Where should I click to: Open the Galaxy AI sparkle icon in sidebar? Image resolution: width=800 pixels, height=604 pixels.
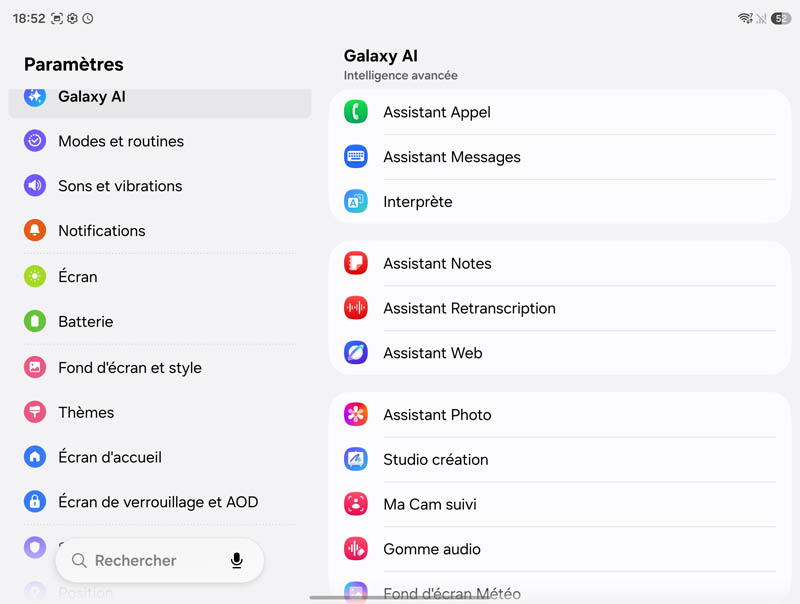coord(35,96)
